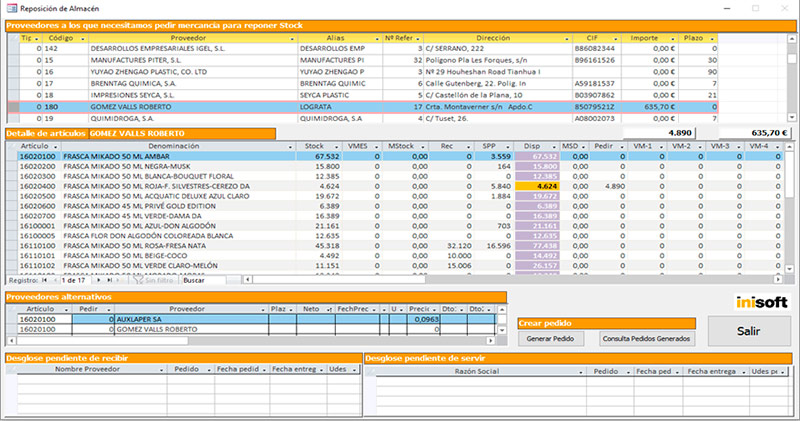
Task: Open the Dirección column filter arrow
Action: tap(566, 39)
